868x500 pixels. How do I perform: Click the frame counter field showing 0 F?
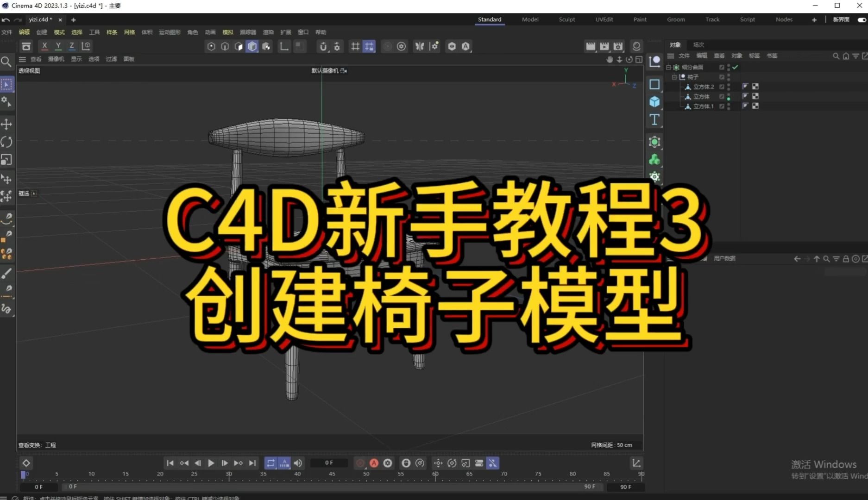[329, 462]
